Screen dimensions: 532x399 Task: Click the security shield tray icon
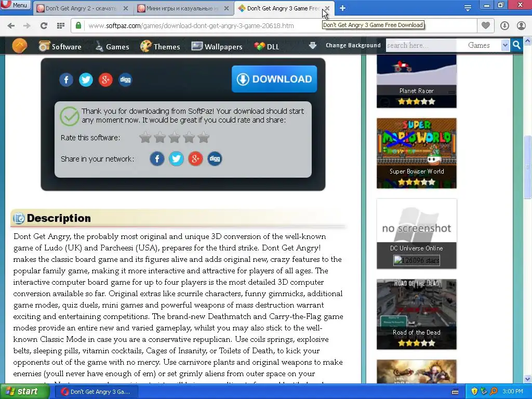click(474, 392)
